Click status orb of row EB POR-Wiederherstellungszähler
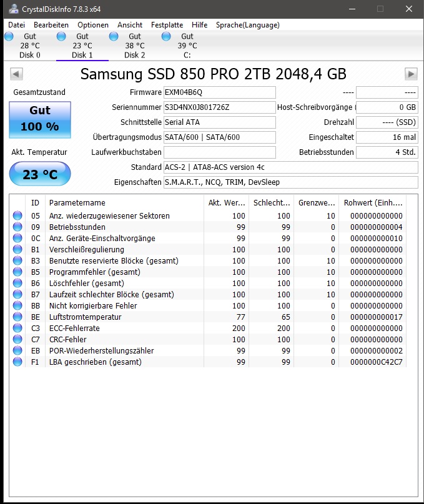Image resolution: width=424 pixels, height=504 pixels. point(17,350)
